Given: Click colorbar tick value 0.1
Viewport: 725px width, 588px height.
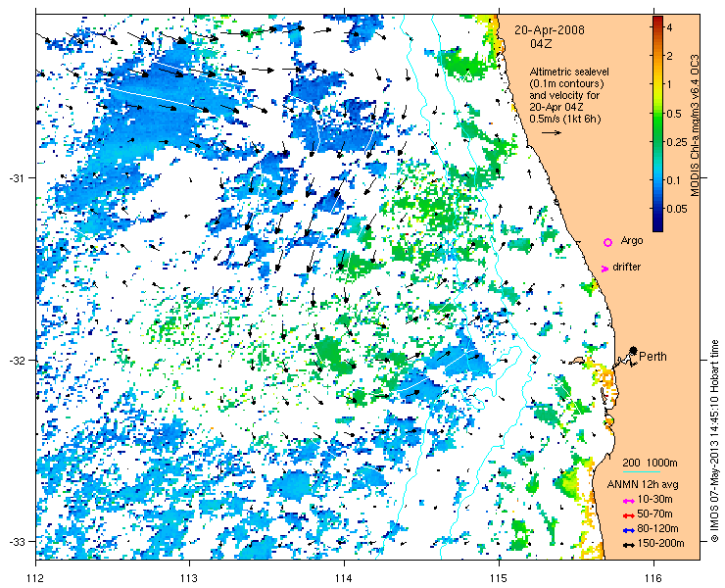Looking at the screenshot, I should tap(674, 180).
